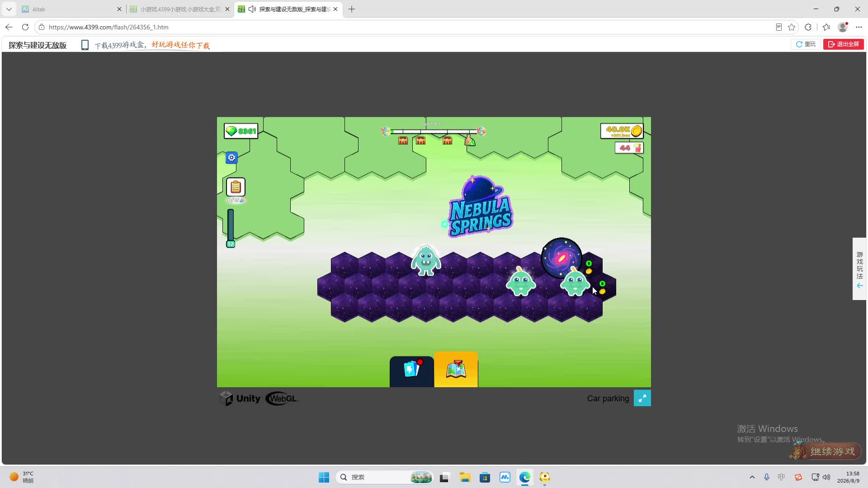
Task: Click the 退出全屏 button
Action: click(x=844, y=44)
